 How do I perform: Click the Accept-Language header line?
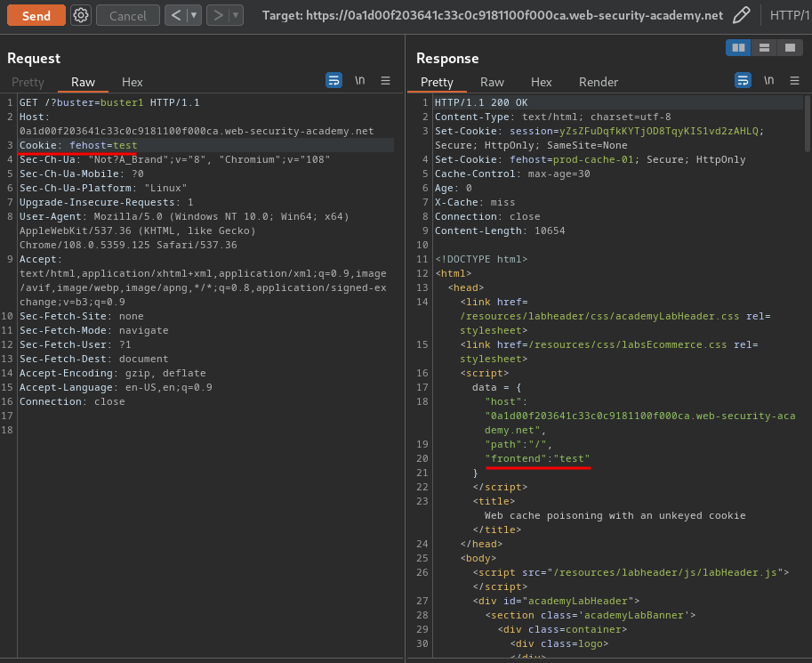click(116, 387)
